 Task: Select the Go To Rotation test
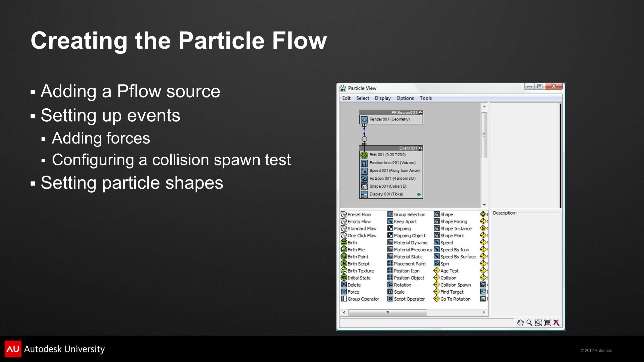click(x=452, y=299)
